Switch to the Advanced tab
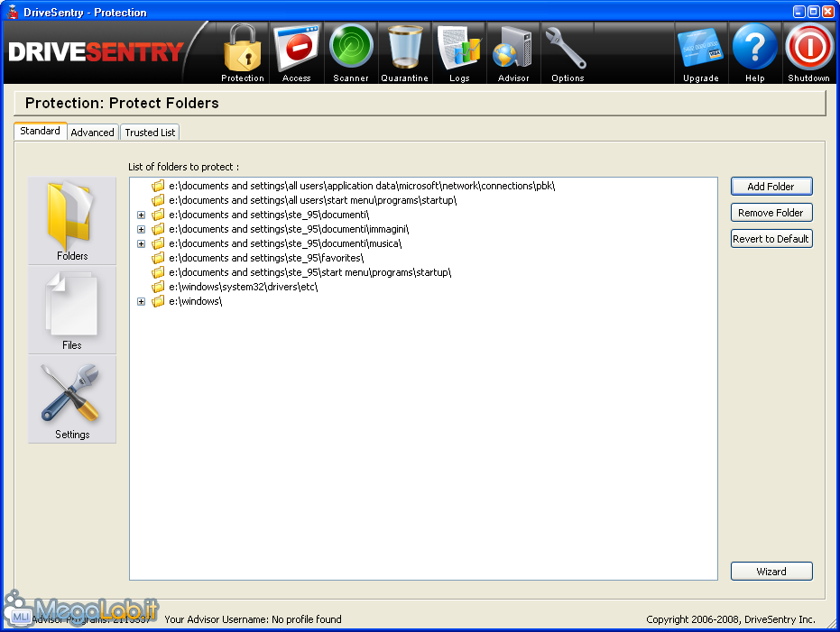840x632 pixels. point(92,133)
